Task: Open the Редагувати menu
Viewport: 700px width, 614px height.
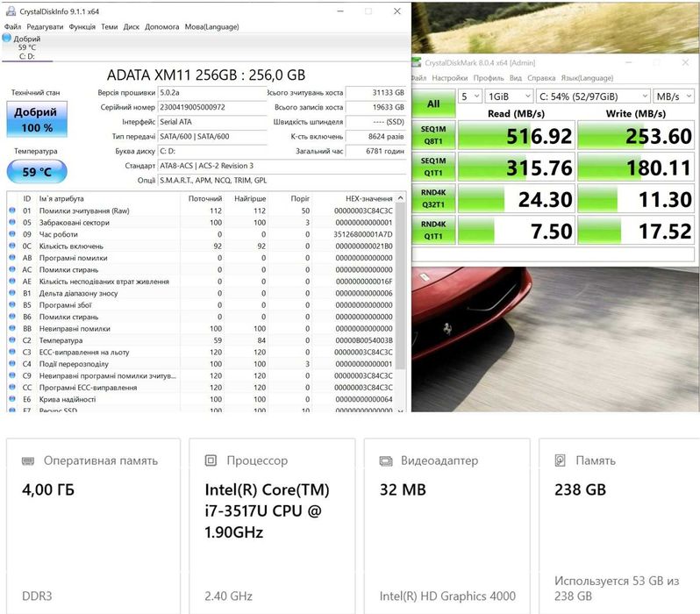Action: pos(45,27)
